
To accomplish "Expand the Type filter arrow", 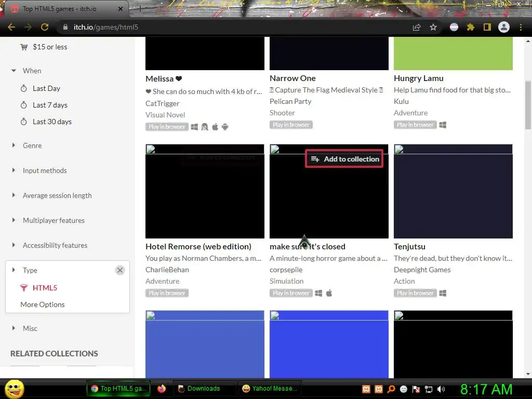I will (x=14, y=270).
